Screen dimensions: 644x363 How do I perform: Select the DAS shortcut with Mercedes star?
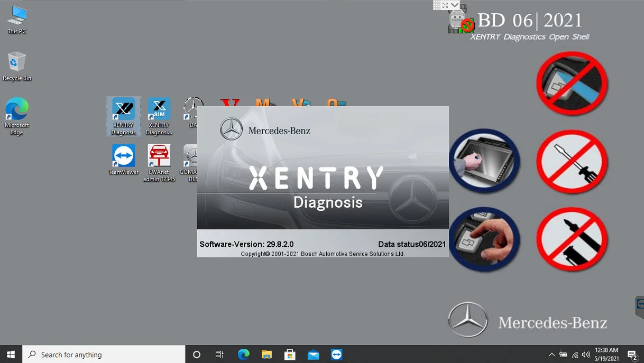tap(192, 113)
